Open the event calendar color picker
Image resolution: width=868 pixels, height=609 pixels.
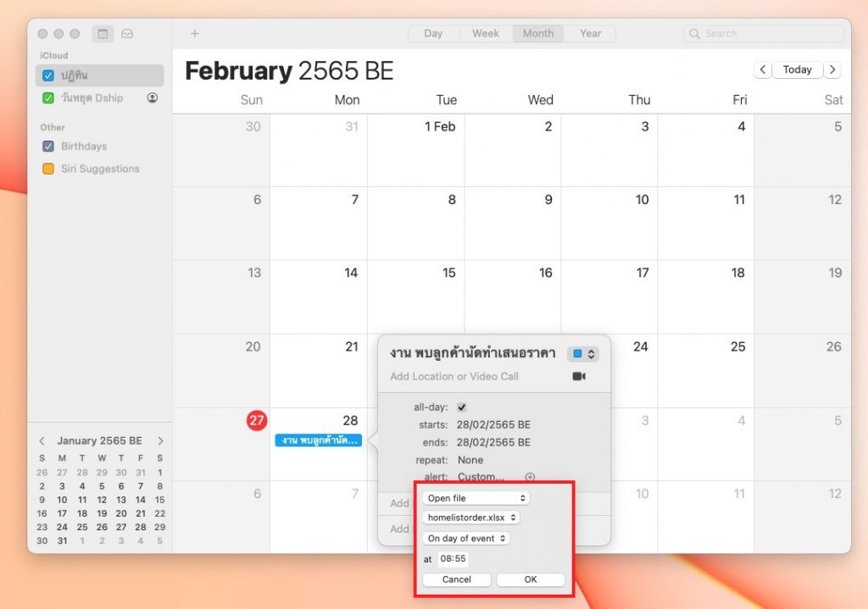[x=583, y=354]
